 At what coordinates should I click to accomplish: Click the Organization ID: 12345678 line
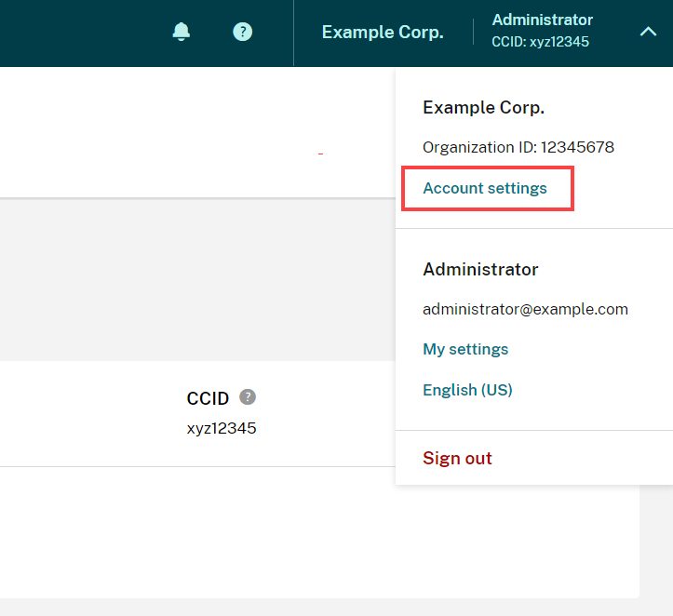(518, 148)
